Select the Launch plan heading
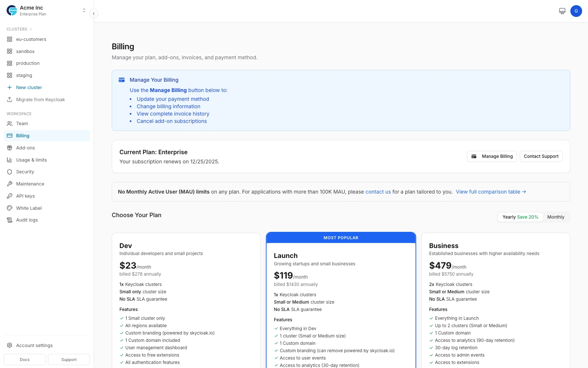The width and height of the screenshot is (588, 368). pyautogui.click(x=286, y=256)
